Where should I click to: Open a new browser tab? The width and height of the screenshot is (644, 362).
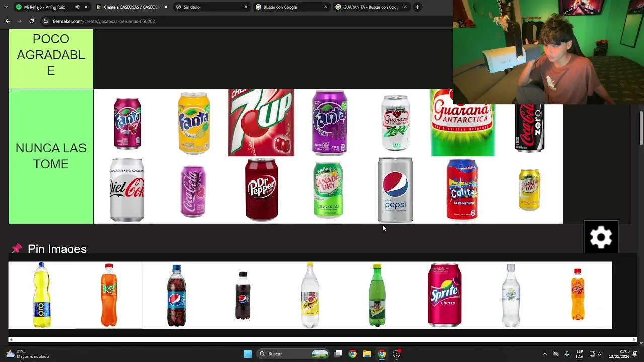tap(417, 7)
